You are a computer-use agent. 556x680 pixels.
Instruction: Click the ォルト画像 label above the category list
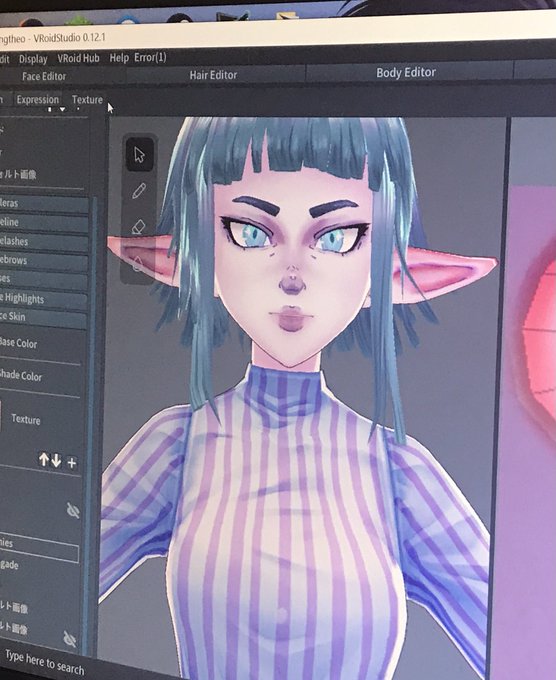click(18, 174)
